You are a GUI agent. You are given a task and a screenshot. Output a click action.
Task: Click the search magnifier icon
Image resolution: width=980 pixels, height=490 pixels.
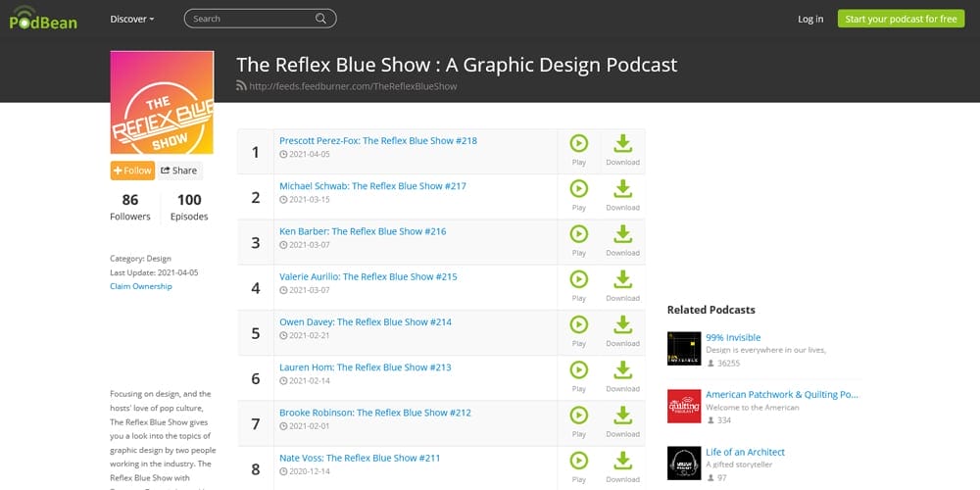point(320,19)
